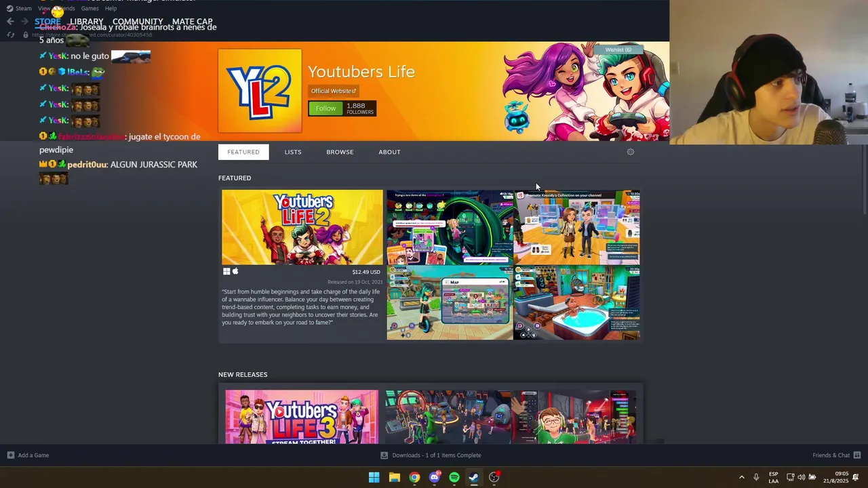Open Spotify from the taskbar
The height and width of the screenshot is (488, 868).
(x=454, y=477)
